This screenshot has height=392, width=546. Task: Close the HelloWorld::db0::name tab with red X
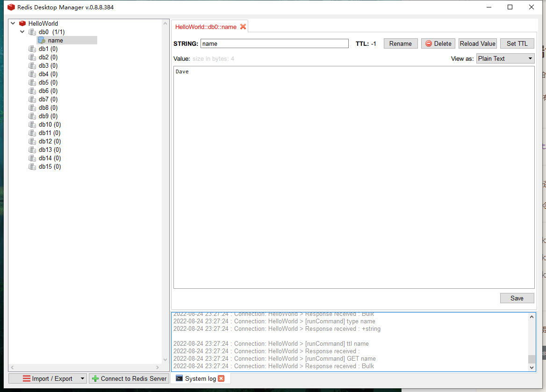[x=243, y=27]
